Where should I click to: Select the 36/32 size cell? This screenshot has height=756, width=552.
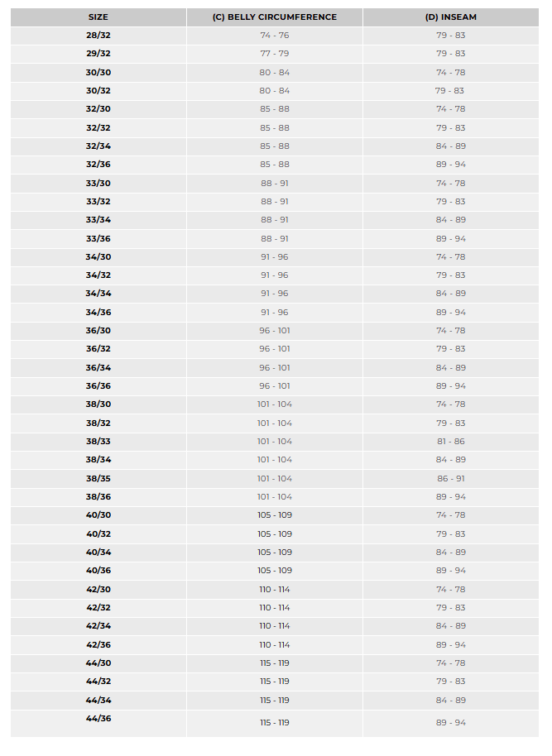point(98,349)
